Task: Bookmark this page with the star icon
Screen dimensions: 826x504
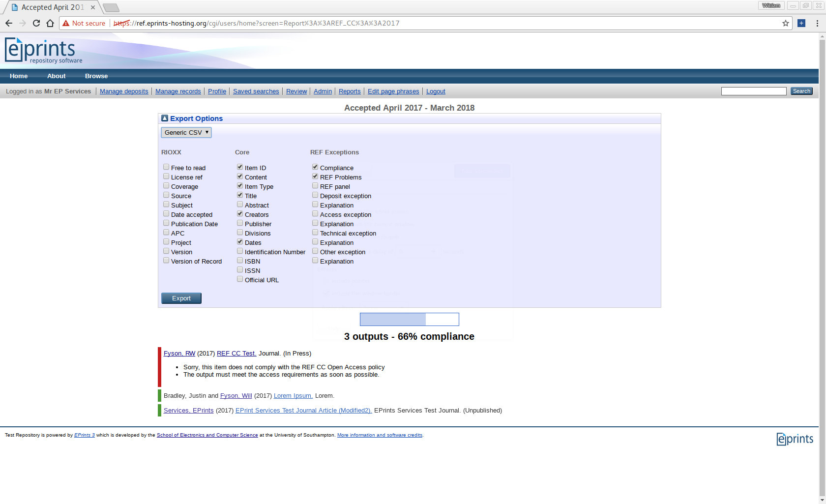Action: click(786, 23)
